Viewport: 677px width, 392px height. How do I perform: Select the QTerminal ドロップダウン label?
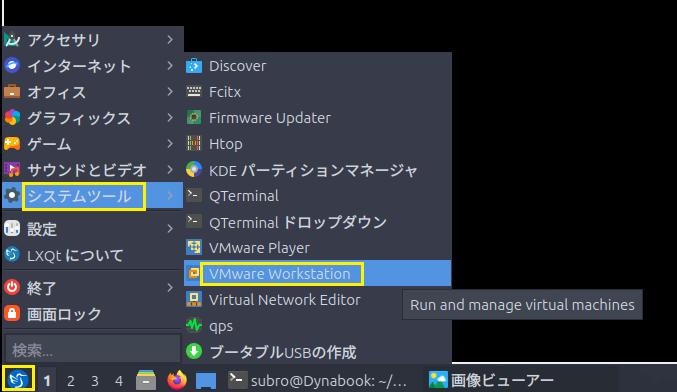point(297,222)
